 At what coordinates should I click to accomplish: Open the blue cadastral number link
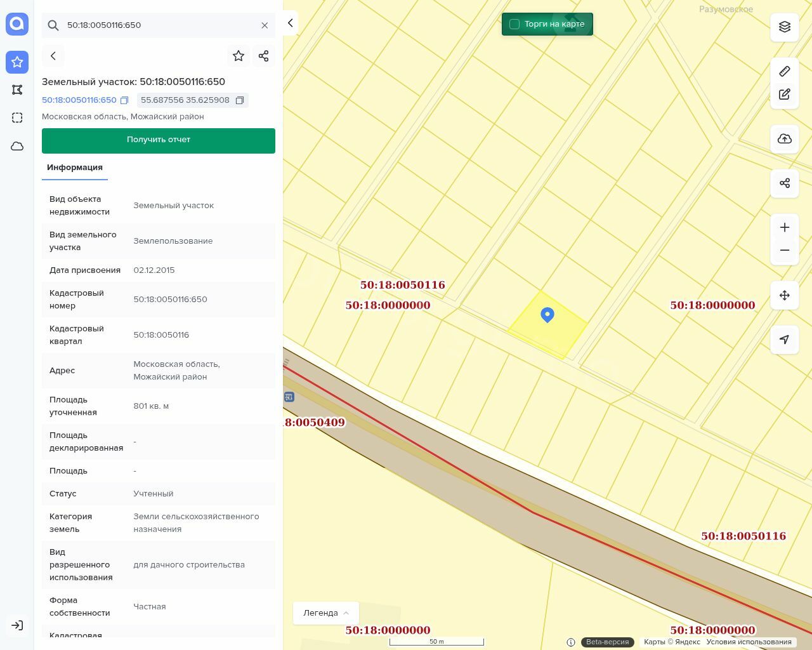79,100
